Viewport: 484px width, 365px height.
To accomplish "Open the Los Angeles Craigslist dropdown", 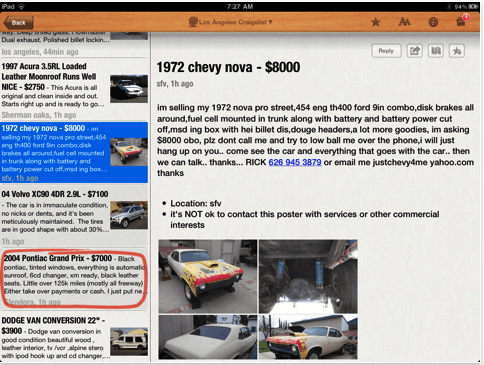I will (x=231, y=22).
